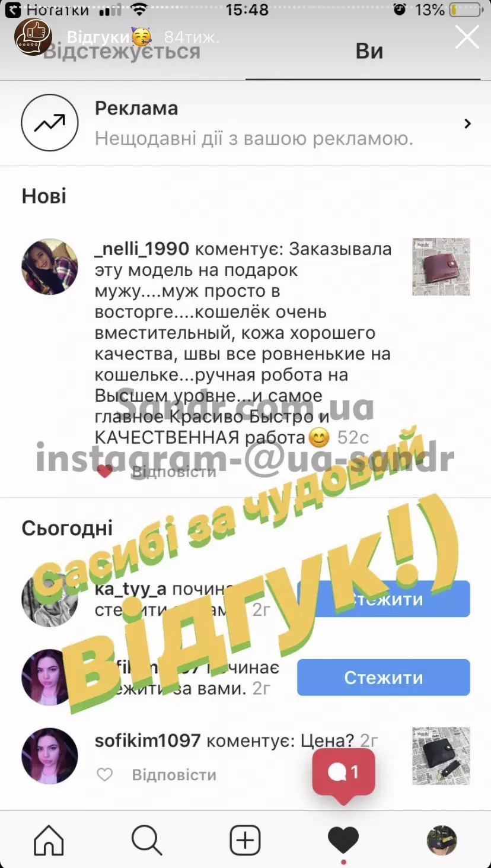Viewport: 491px width, 868px height.
Task: Tap the New Post plus icon
Action: [245, 840]
